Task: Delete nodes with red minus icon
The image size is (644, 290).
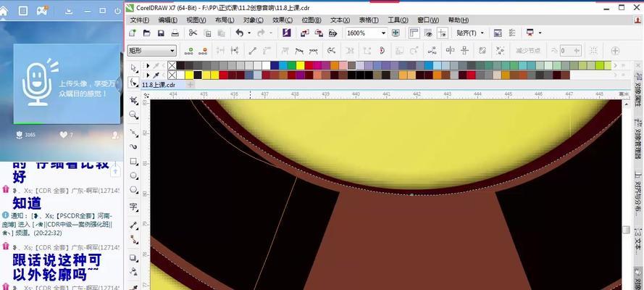Action: (x=203, y=51)
